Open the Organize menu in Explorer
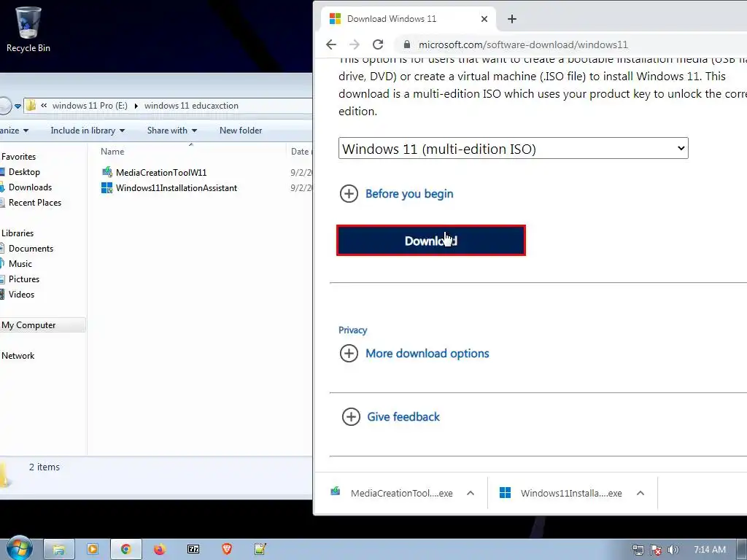Image resolution: width=747 pixels, height=560 pixels. [x=13, y=130]
